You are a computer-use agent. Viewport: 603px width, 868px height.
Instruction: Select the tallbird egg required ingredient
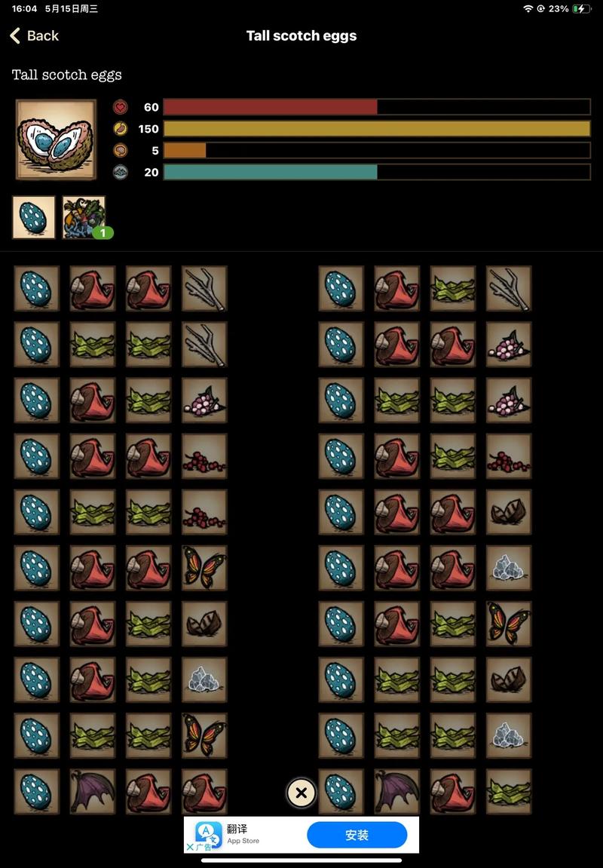pyautogui.click(x=34, y=217)
